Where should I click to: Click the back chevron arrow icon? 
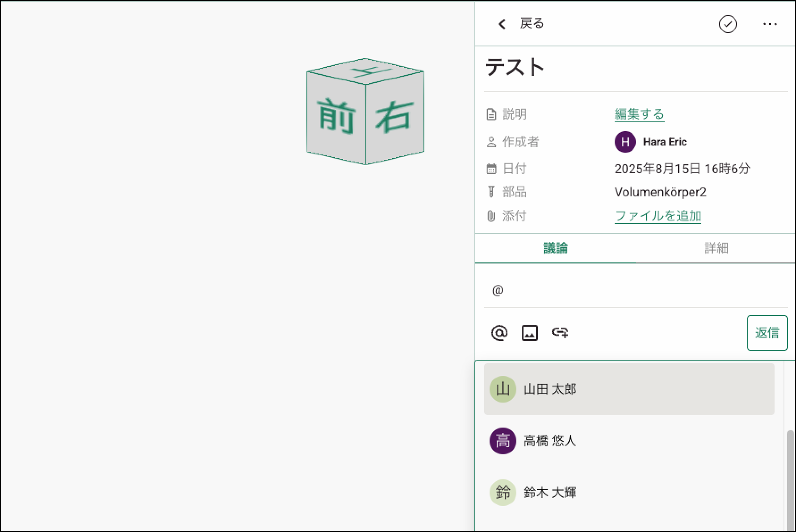pyautogui.click(x=502, y=24)
